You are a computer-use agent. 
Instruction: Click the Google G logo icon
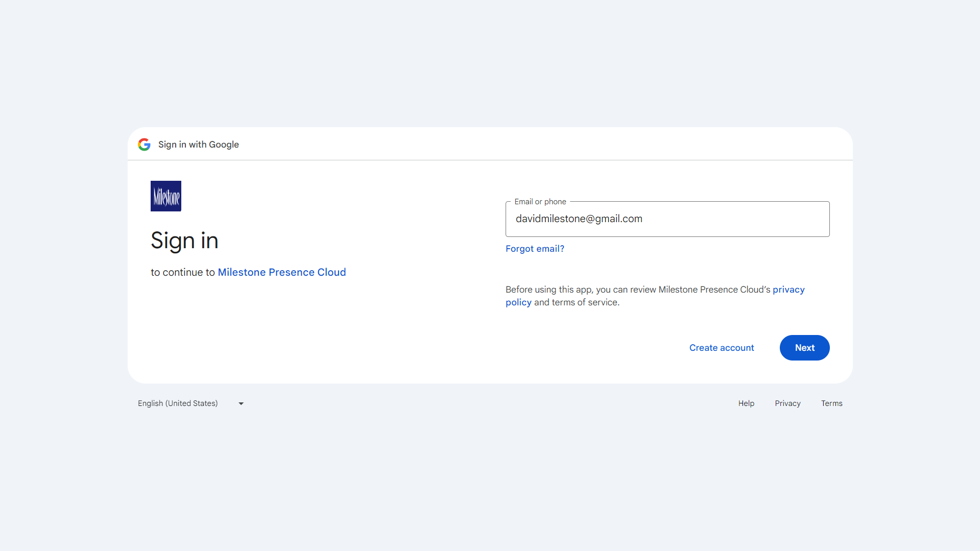coord(144,145)
